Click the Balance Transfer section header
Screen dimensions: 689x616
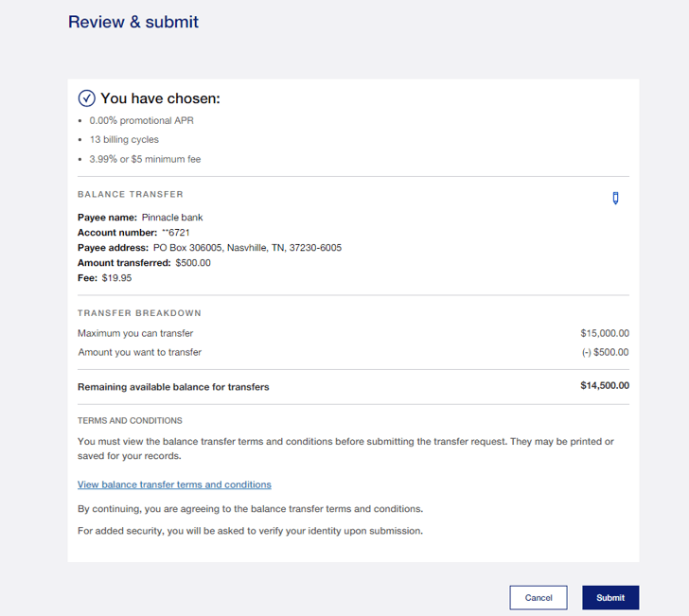[x=131, y=194]
